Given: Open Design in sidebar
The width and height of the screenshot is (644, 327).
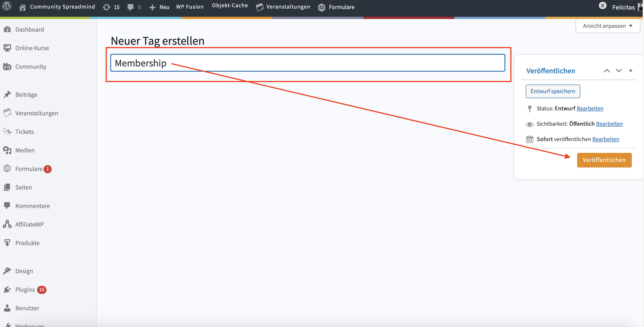Looking at the screenshot, I should point(24,271).
